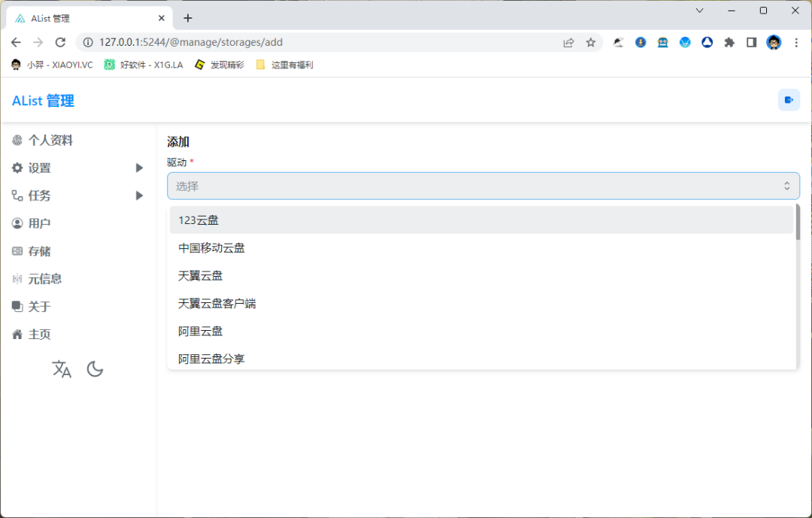
Task: Reload the page
Action: (x=61, y=42)
